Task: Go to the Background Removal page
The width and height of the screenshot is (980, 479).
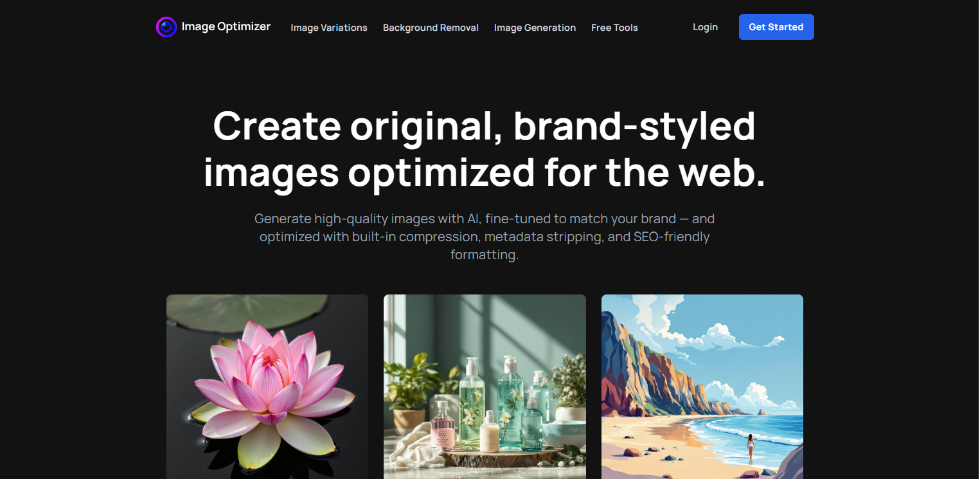Action: tap(431, 28)
